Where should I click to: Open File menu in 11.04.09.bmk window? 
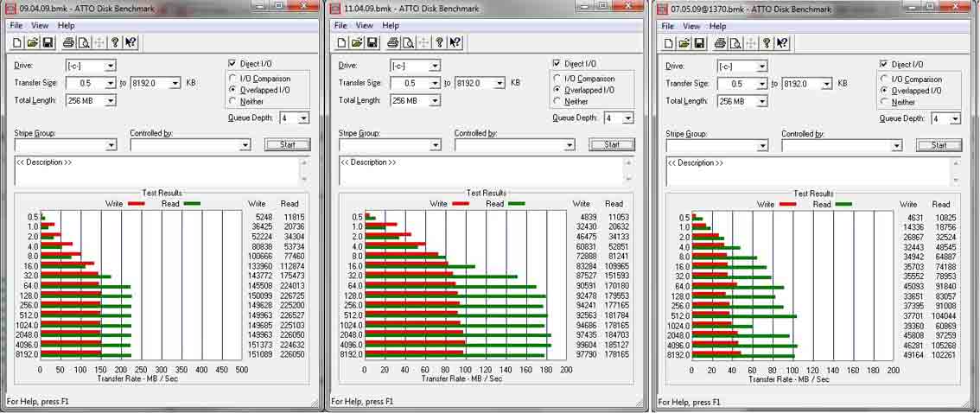[340, 26]
